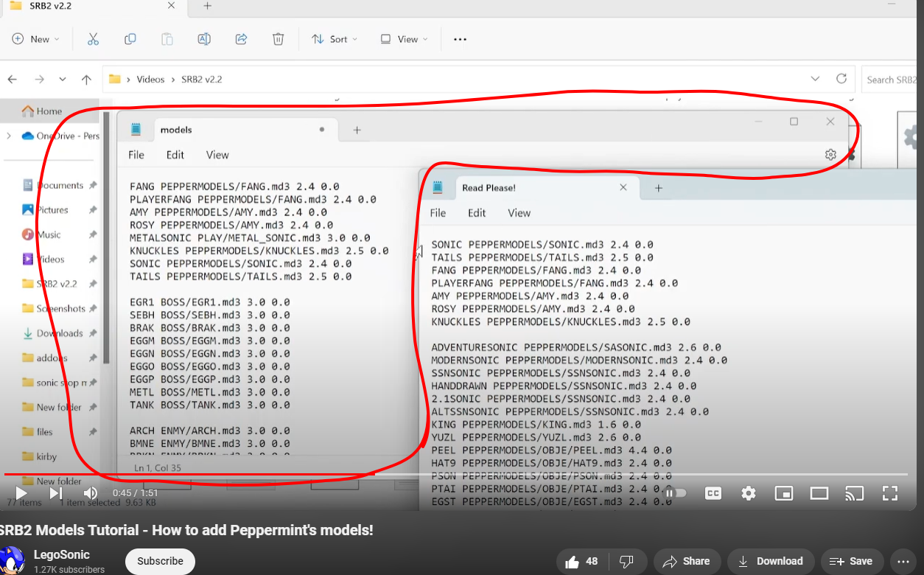Skip to the next video
The image size is (924, 575).
point(56,493)
